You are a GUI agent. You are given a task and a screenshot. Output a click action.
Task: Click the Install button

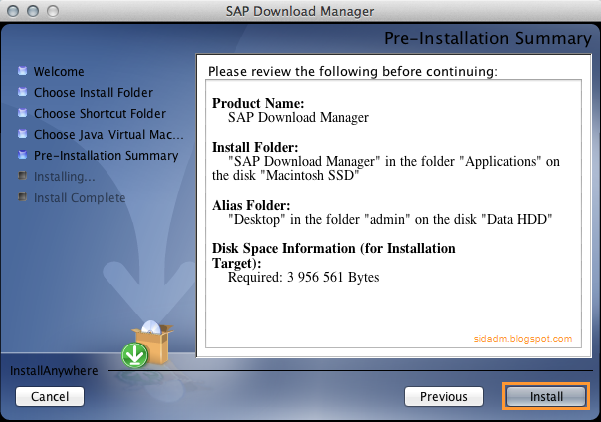(546, 396)
